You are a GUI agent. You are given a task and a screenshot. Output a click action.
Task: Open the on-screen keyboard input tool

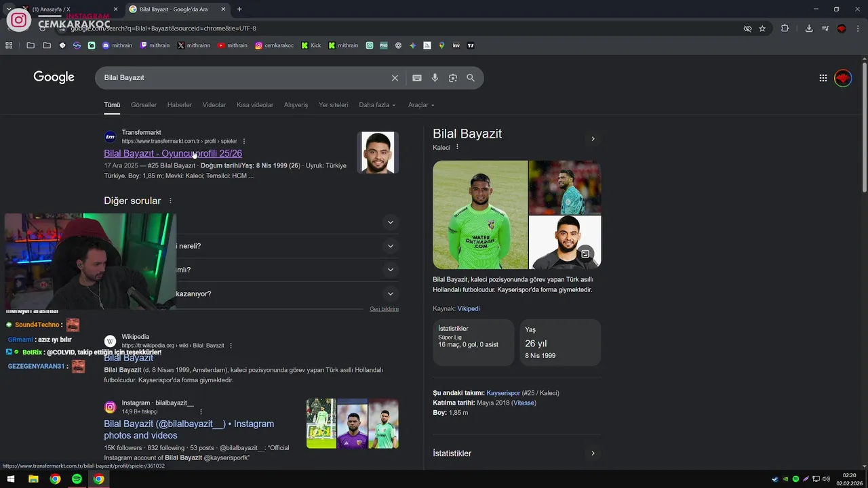(417, 78)
